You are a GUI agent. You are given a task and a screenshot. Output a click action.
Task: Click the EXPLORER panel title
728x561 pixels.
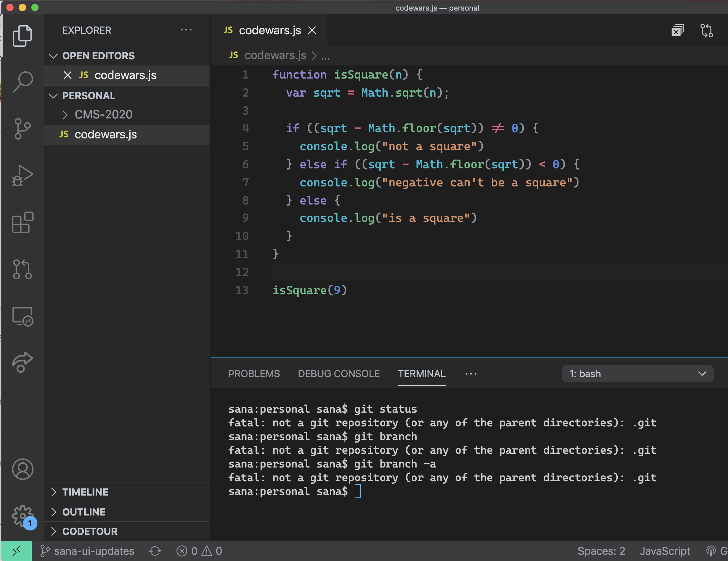pyautogui.click(x=87, y=30)
